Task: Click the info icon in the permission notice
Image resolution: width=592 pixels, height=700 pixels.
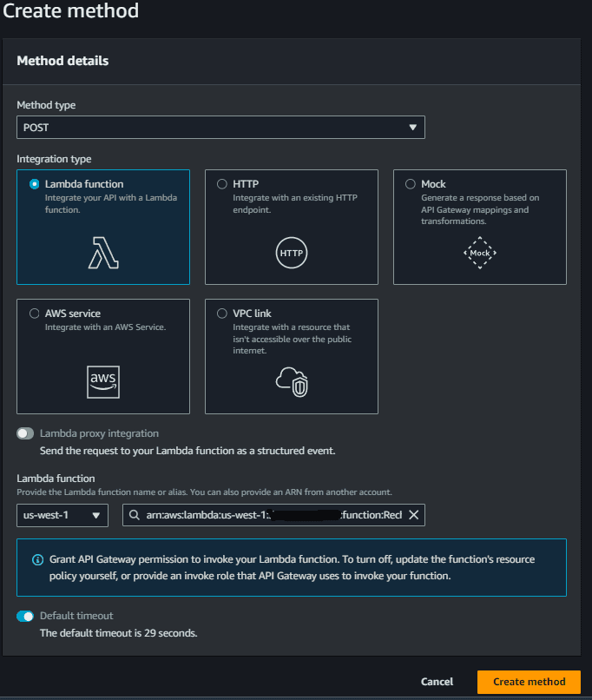Action: click(38, 560)
